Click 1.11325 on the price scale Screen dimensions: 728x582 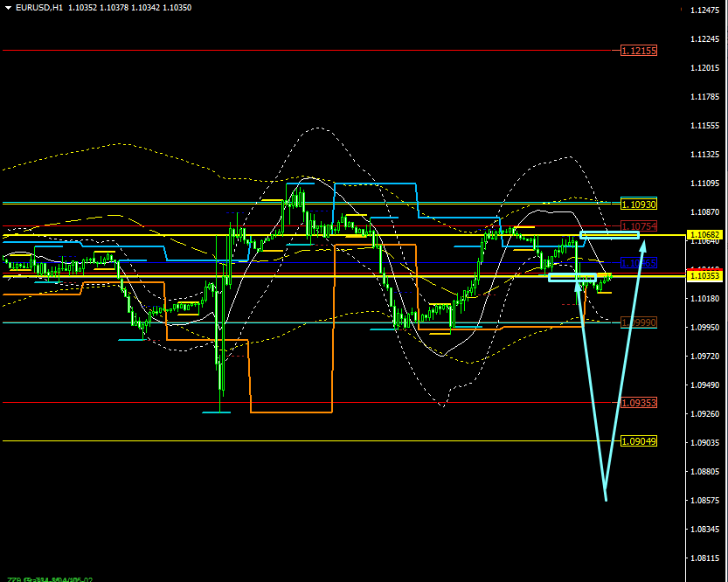click(704, 154)
